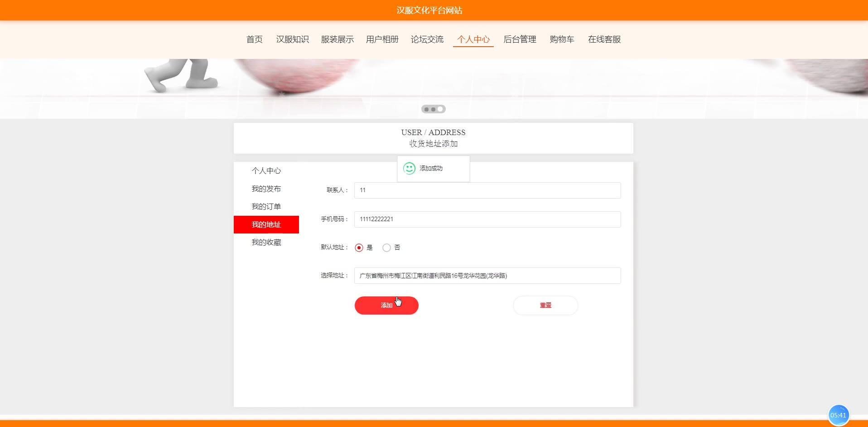Click the red 添加 button
Viewport: 868px width, 427px height.
click(386, 306)
